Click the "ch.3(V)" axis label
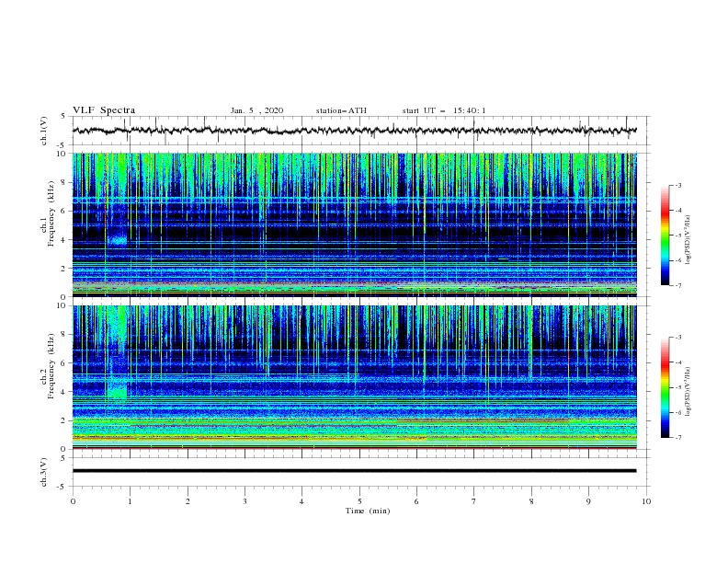 pos(44,472)
